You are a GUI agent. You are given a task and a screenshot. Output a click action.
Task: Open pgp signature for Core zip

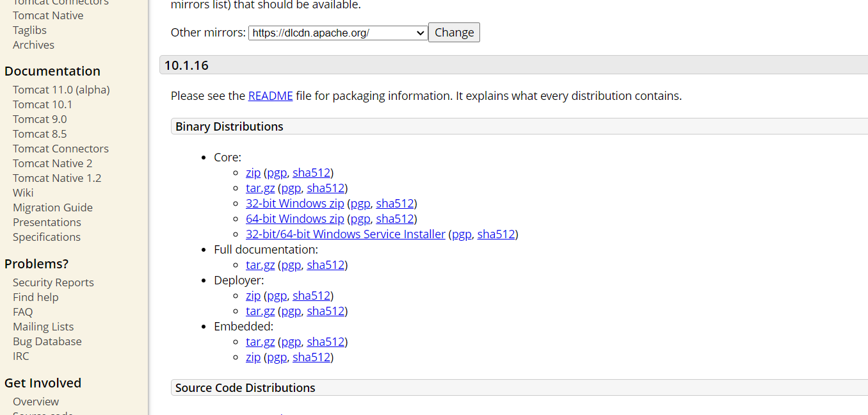coord(277,173)
